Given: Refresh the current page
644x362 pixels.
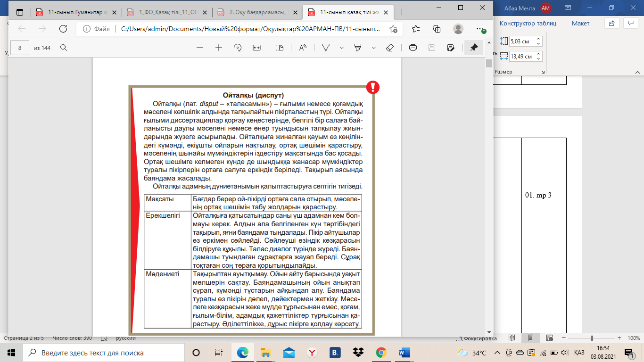Looking at the screenshot, I should click(x=63, y=29).
